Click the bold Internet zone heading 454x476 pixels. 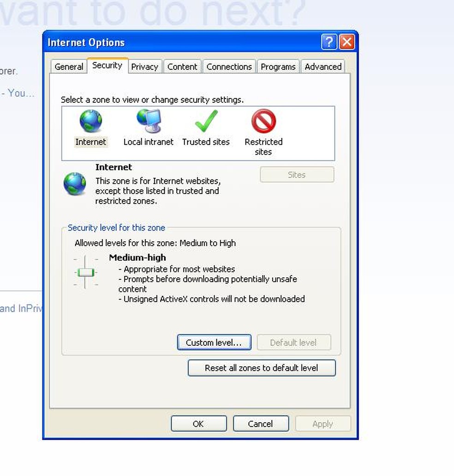tap(113, 167)
